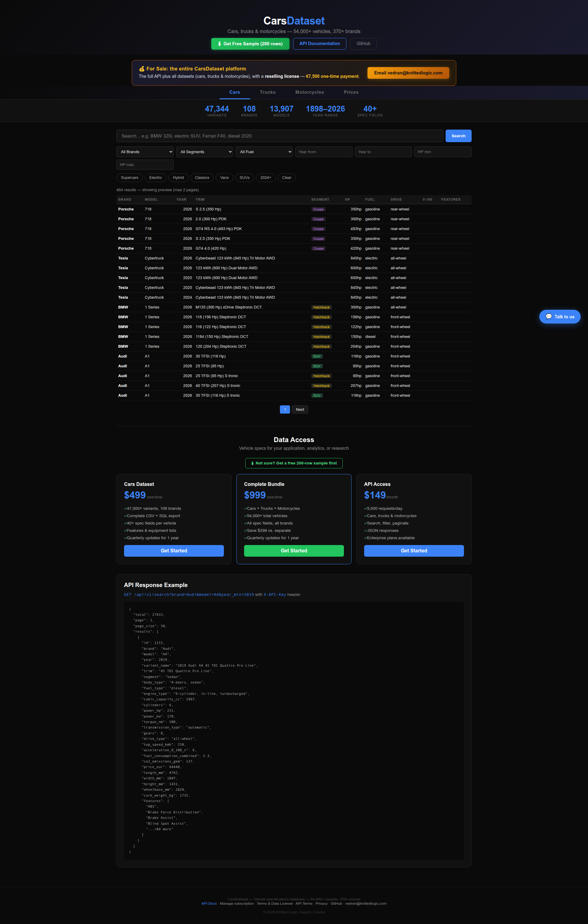Screen dimensions: 588x924
Task: Apply the SUVs quick filter
Action: point(244,178)
